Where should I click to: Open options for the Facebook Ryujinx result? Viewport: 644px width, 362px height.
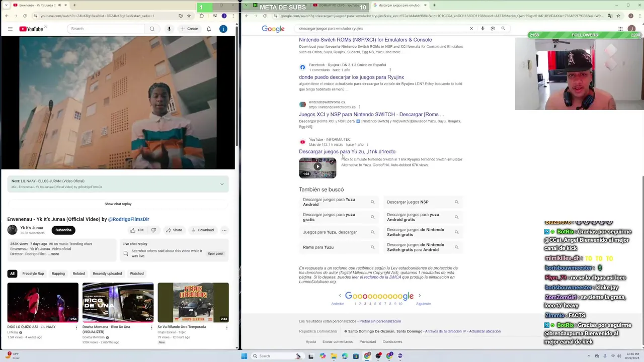point(390,70)
